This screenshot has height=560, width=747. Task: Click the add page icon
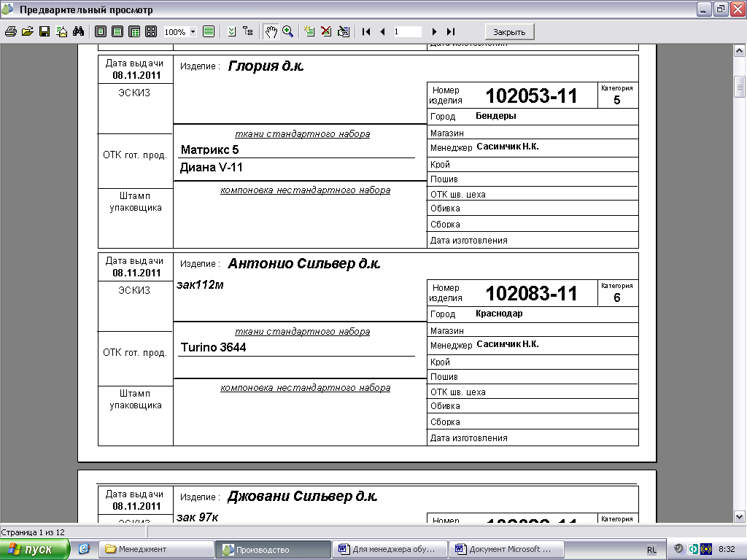click(309, 31)
